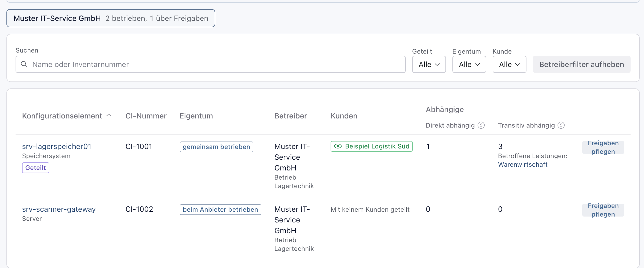Select the Muster IT-Service GmbH operator chip
Image resolution: width=644 pixels, height=268 pixels.
click(111, 18)
